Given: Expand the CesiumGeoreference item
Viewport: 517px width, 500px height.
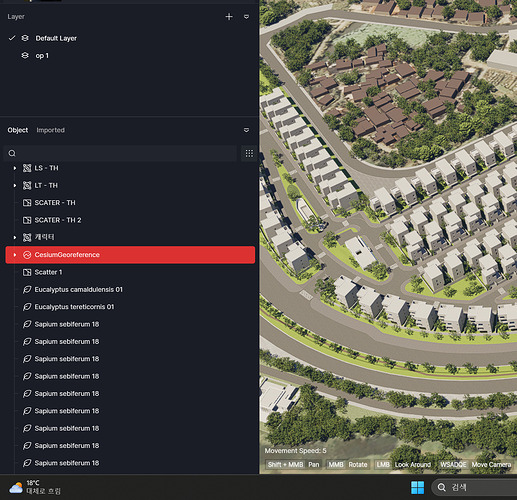Looking at the screenshot, I should point(15,255).
